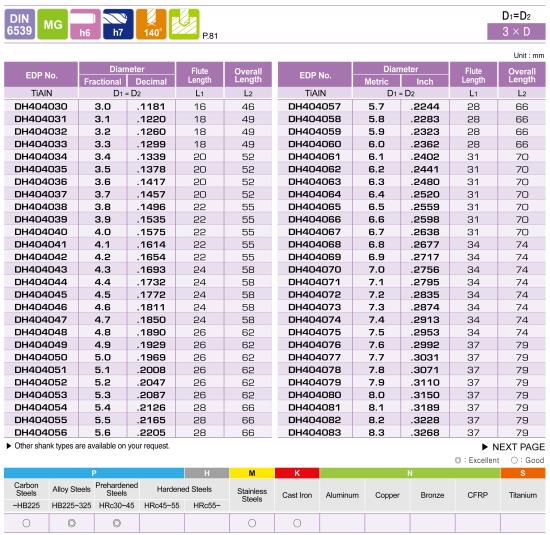Click the orange 140° point angle icon
Viewport: 550px width, 535px height.
151,24
